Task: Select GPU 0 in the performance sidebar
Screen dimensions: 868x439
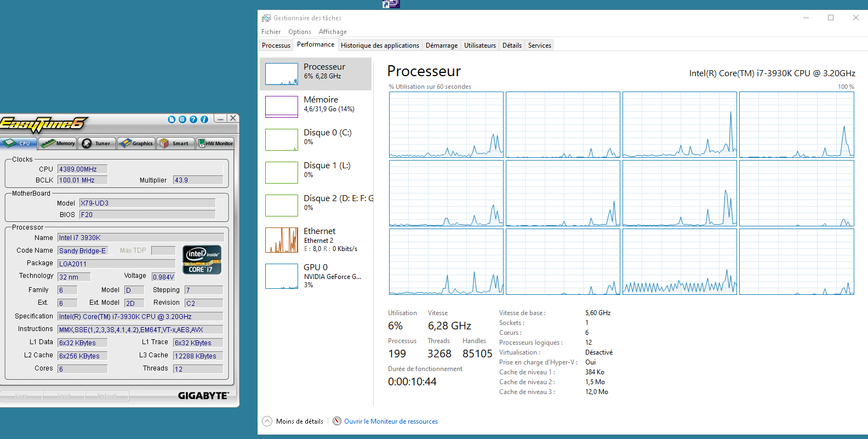Action: coord(316,276)
